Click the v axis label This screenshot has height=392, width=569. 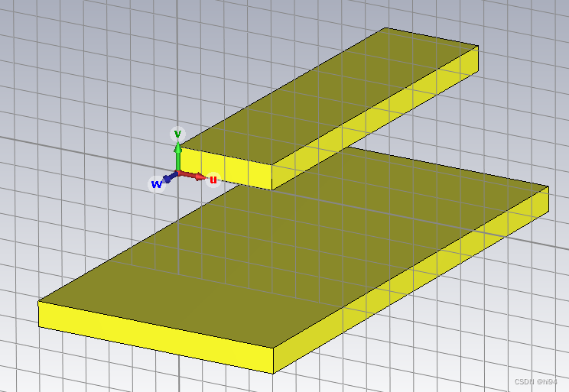[x=177, y=134]
